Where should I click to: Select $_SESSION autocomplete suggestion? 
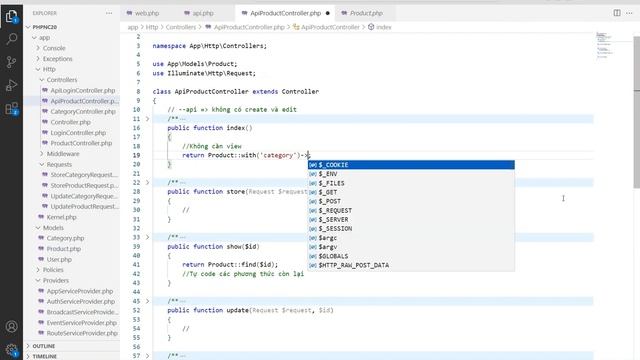tap(411, 229)
